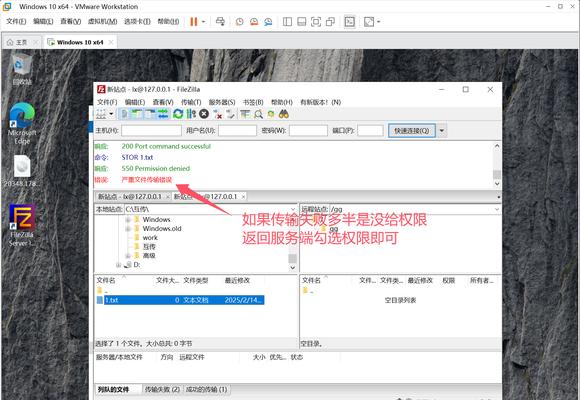Switch to VMware 主页 tab
The image size is (580, 400).
(x=21, y=42)
